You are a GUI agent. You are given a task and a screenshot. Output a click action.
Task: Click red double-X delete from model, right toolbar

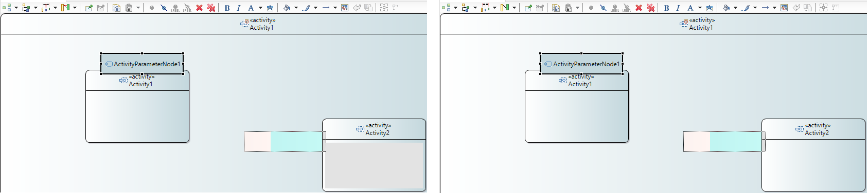(x=651, y=8)
